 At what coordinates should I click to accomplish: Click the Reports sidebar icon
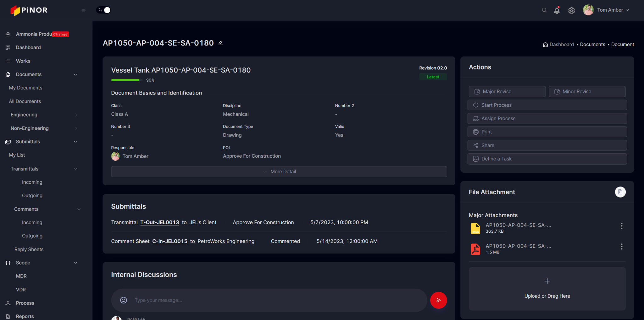pos(8,317)
